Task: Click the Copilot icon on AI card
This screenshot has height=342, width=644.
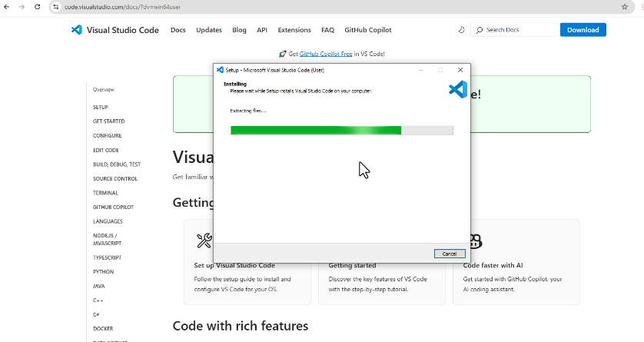Action: [x=475, y=241]
